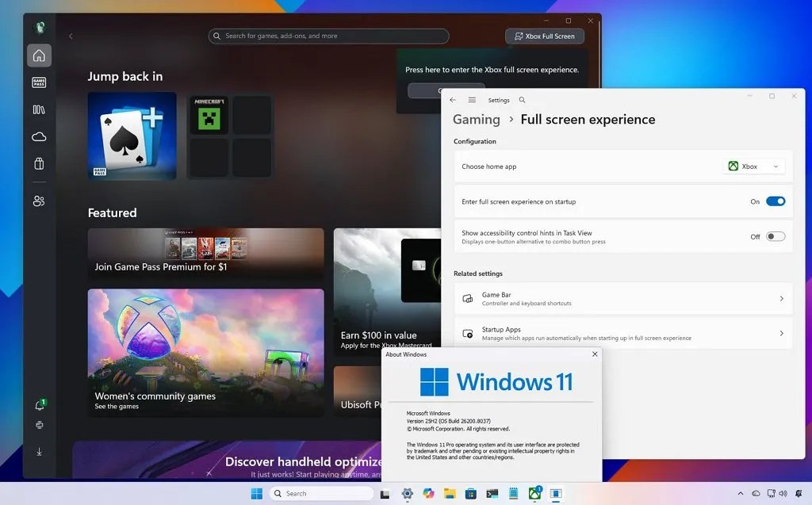812x505 pixels.
Task: Open your game Library from the sidebar
Action: coord(38,109)
